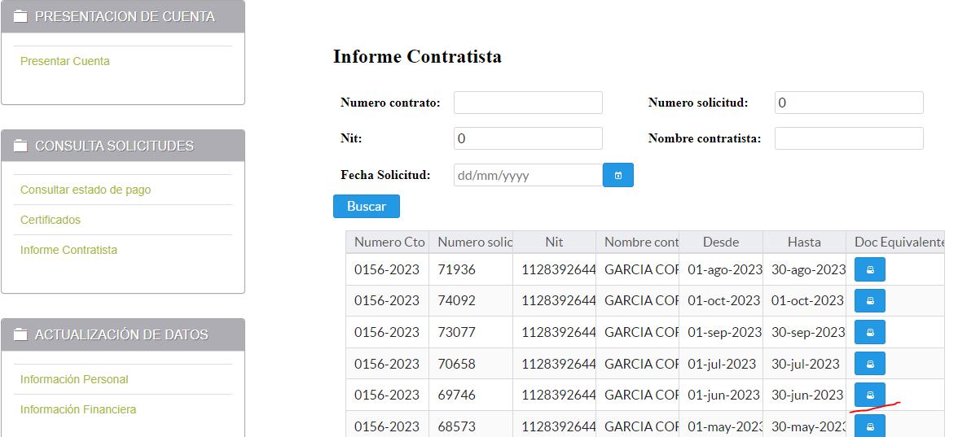This screenshot has width=980, height=437.
Task: Open Información Financiera link
Action: coord(78,409)
